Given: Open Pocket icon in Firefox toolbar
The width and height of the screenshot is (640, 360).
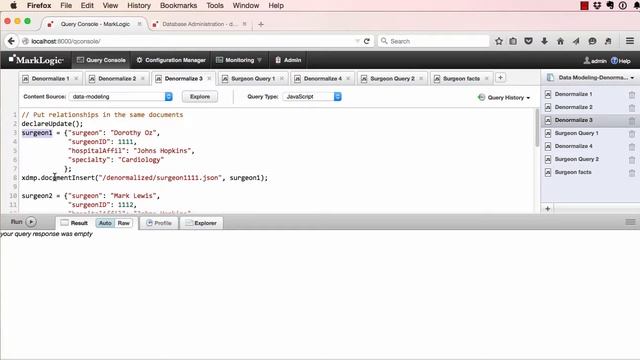Looking at the screenshot, I should click(x=529, y=41).
